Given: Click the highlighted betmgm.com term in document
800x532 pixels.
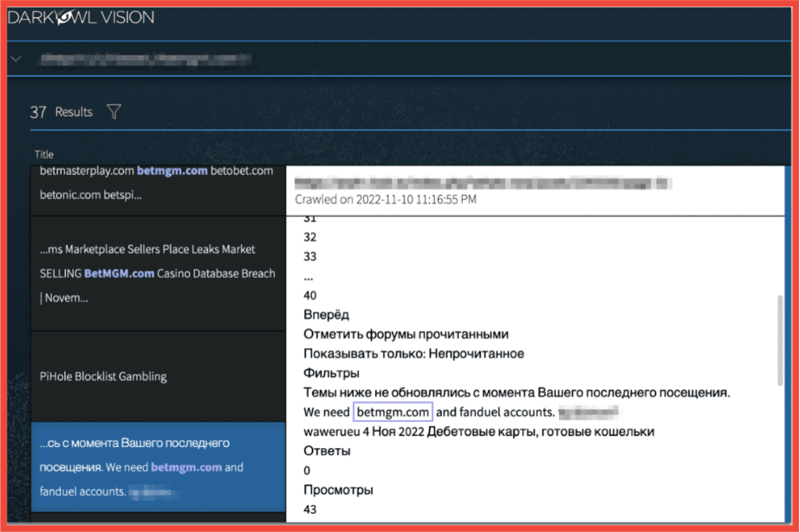Looking at the screenshot, I should [393, 412].
